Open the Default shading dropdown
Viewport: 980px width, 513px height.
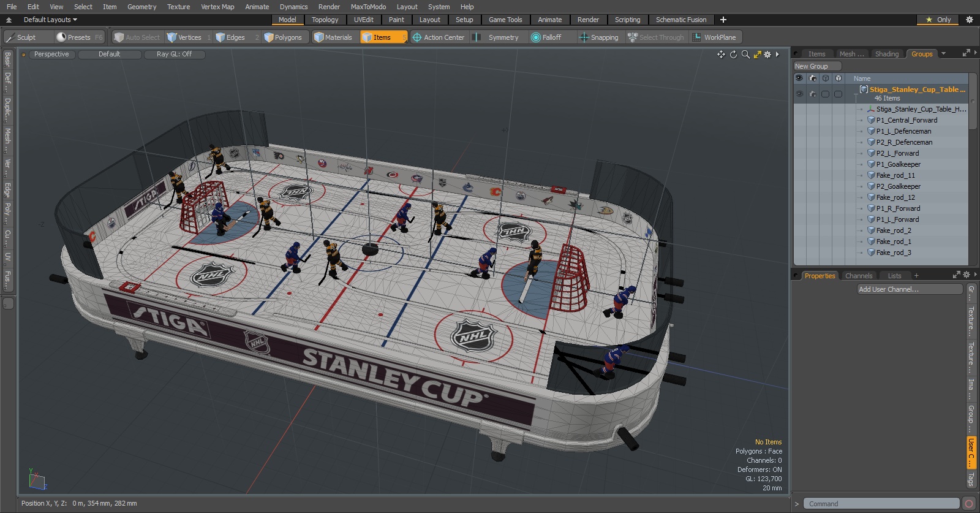(109, 55)
